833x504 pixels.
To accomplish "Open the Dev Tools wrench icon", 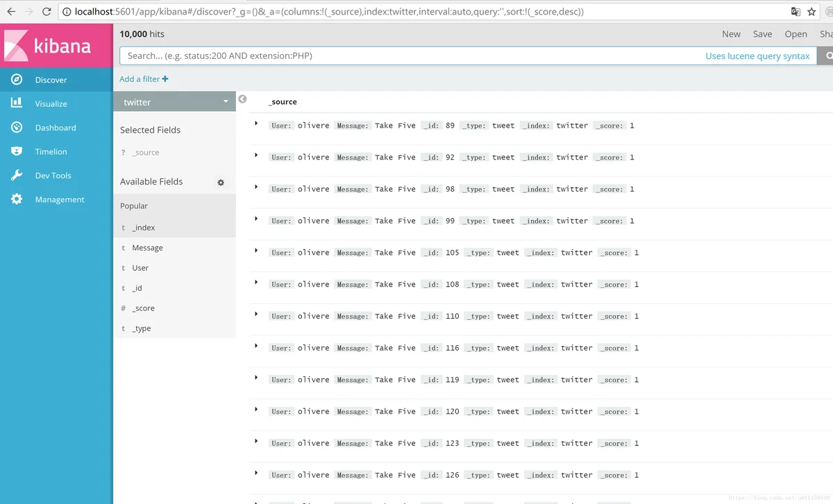I will click(x=17, y=176).
